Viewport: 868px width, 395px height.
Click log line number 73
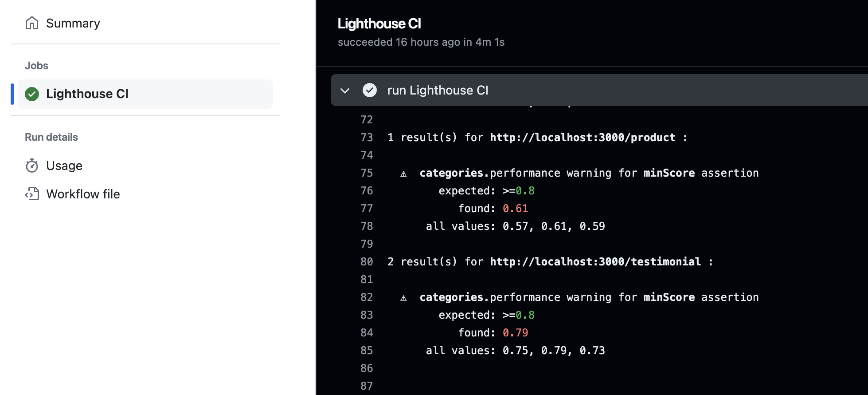(x=367, y=138)
